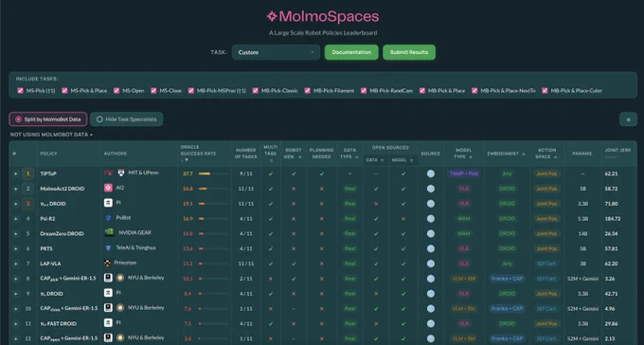This screenshot has width=644, height=345.
Task: Click the NVIDIA GEAR logo icon
Action: pyautogui.click(x=109, y=232)
